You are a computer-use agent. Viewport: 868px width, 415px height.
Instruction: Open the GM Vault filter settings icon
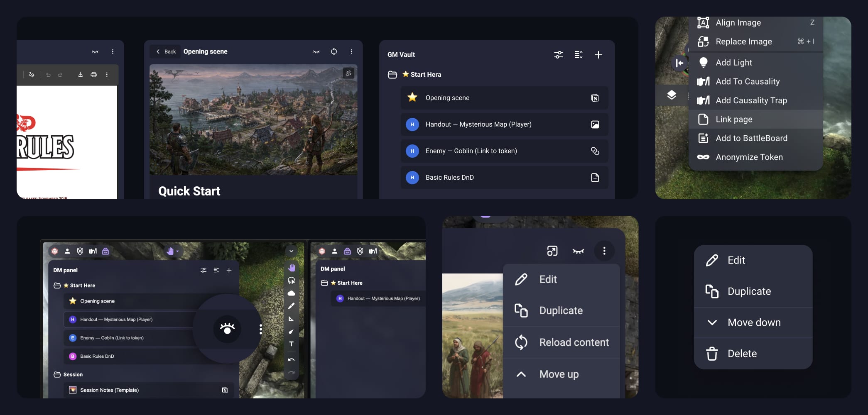(x=559, y=55)
